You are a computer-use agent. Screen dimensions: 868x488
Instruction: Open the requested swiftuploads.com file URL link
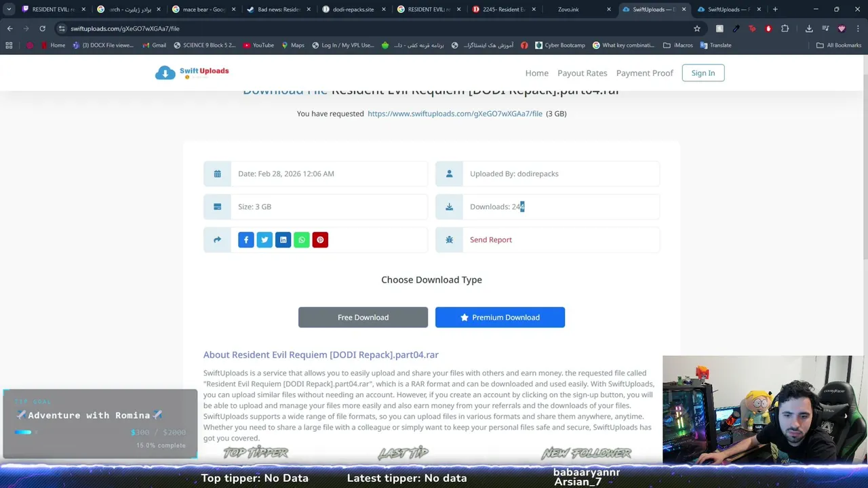(x=455, y=114)
